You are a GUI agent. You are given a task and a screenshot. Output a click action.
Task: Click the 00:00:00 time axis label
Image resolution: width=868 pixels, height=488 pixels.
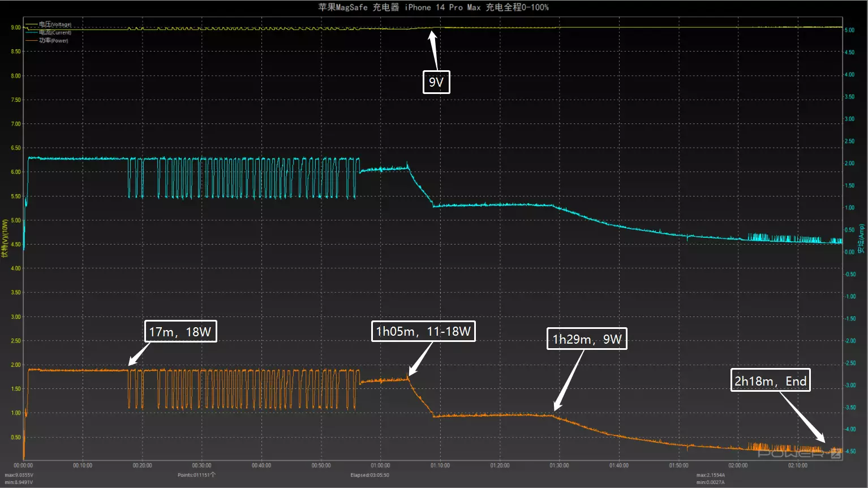coord(23,465)
